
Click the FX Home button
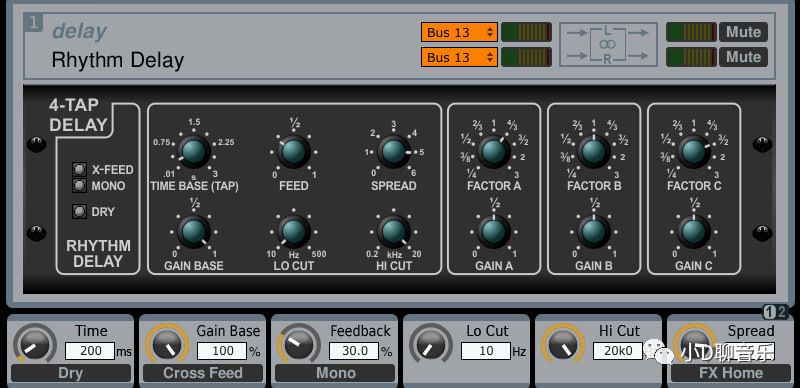pos(731,373)
